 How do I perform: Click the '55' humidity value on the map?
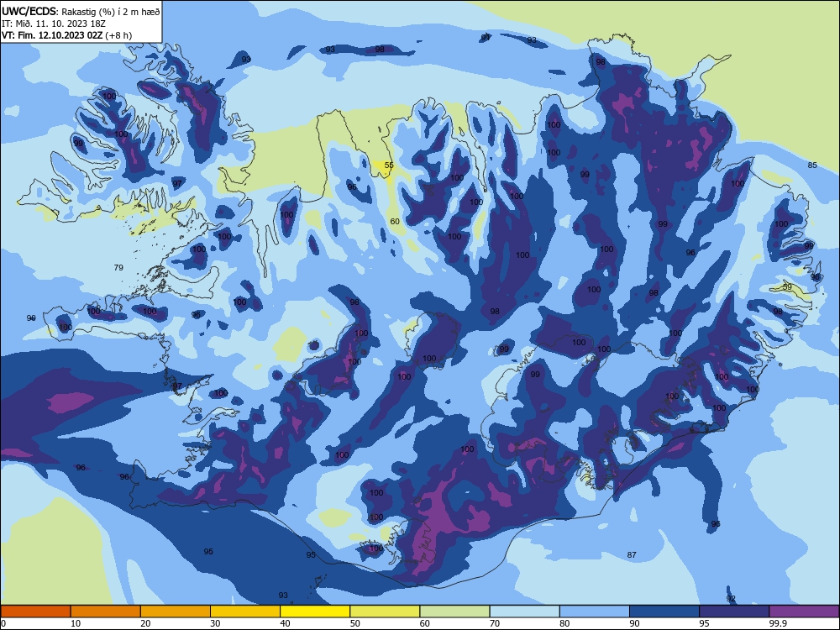pos(389,165)
